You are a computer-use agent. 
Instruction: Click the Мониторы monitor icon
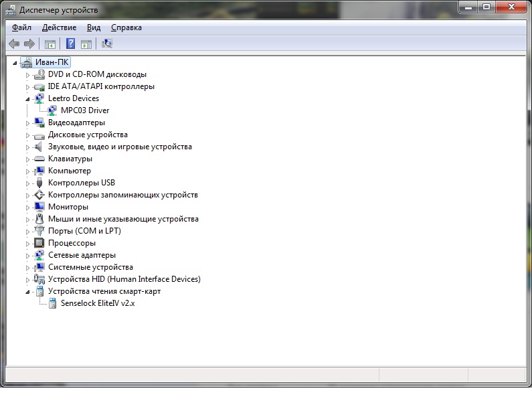39,207
